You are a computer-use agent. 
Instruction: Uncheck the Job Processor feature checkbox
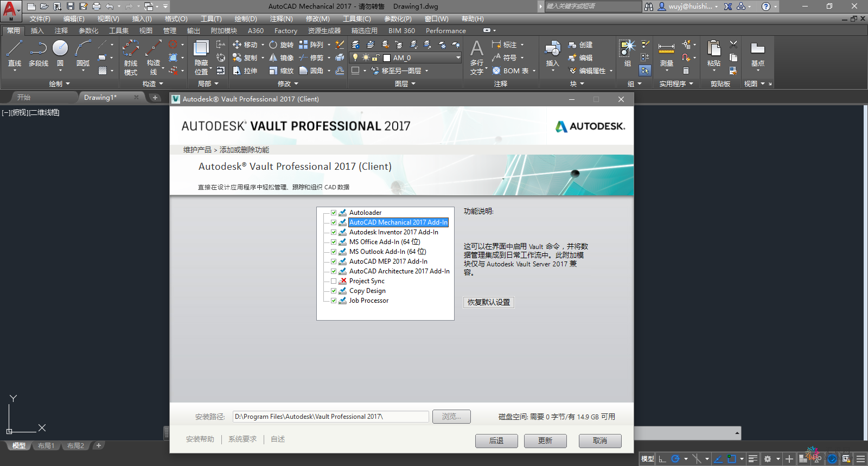coord(334,301)
